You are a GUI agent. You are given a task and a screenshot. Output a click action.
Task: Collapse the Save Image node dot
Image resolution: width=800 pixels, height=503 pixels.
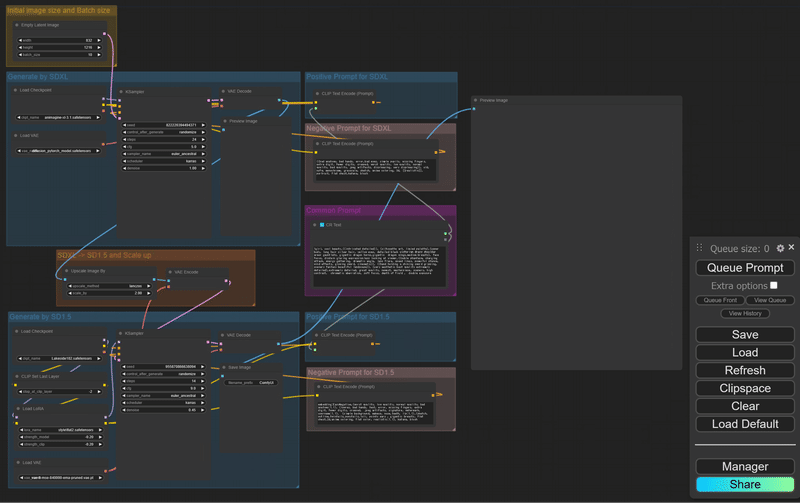224,367
